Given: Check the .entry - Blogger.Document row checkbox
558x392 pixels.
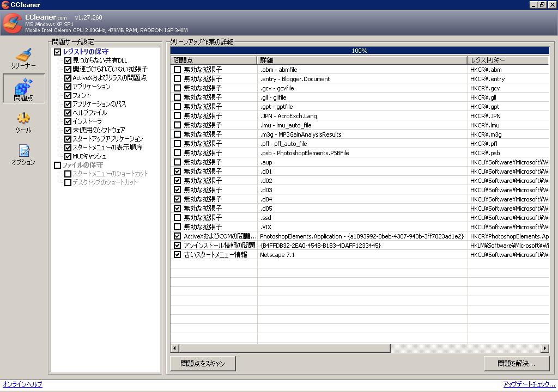Looking at the screenshot, I should (x=177, y=78).
